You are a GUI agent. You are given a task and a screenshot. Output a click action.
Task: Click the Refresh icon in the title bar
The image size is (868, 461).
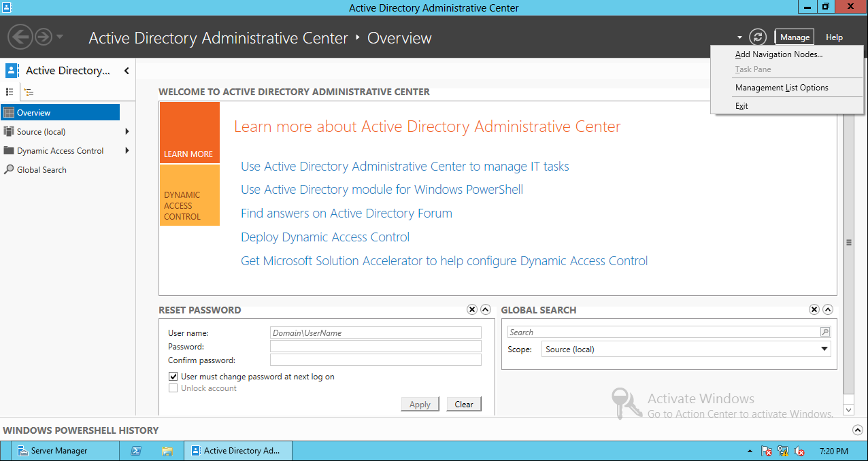click(x=758, y=37)
